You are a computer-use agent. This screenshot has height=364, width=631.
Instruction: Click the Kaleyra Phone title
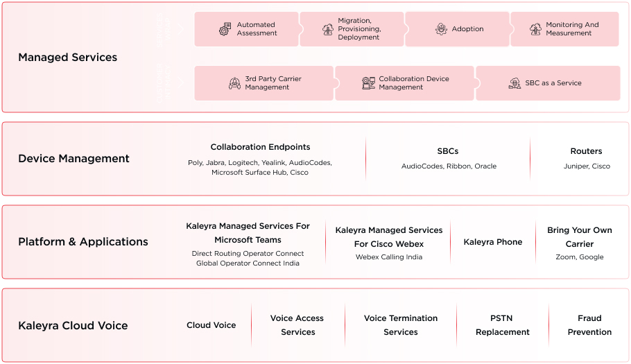tap(493, 242)
